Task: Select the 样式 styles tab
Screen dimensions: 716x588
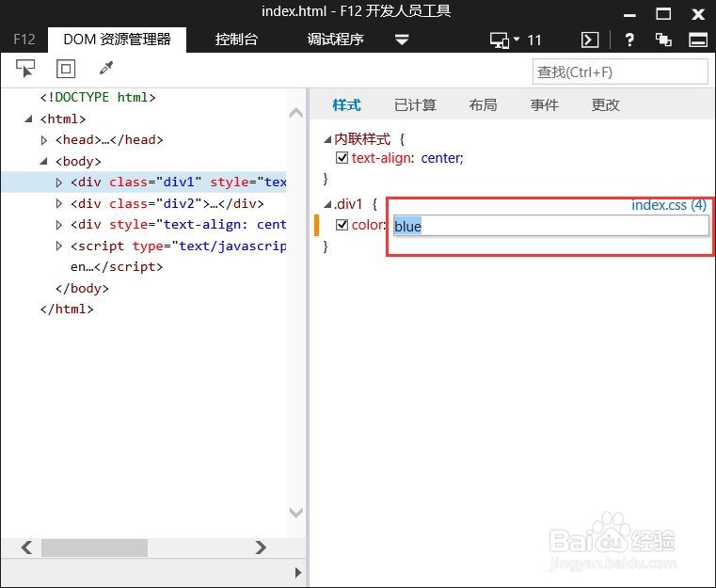Action: [x=346, y=105]
